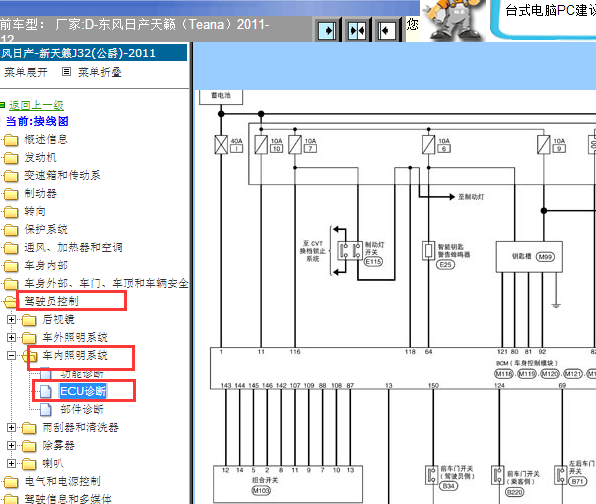Open the 变速箱和传动系 folder
596x504 pixels.
pos(62,175)
